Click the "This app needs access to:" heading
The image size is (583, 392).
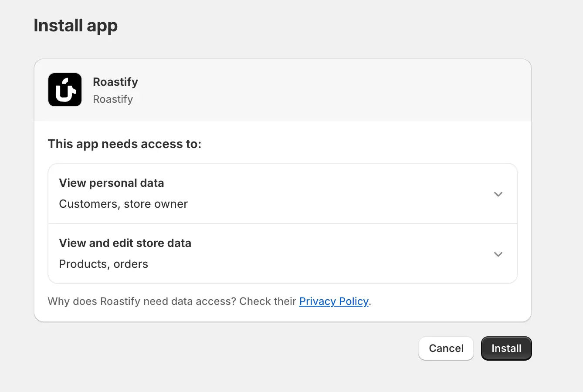[x=125, y=144]
